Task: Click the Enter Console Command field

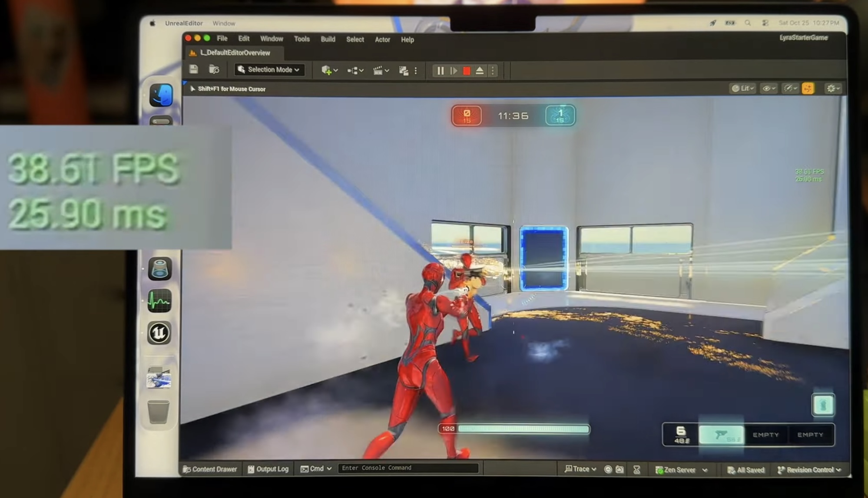Action: [x=407, y=468]
